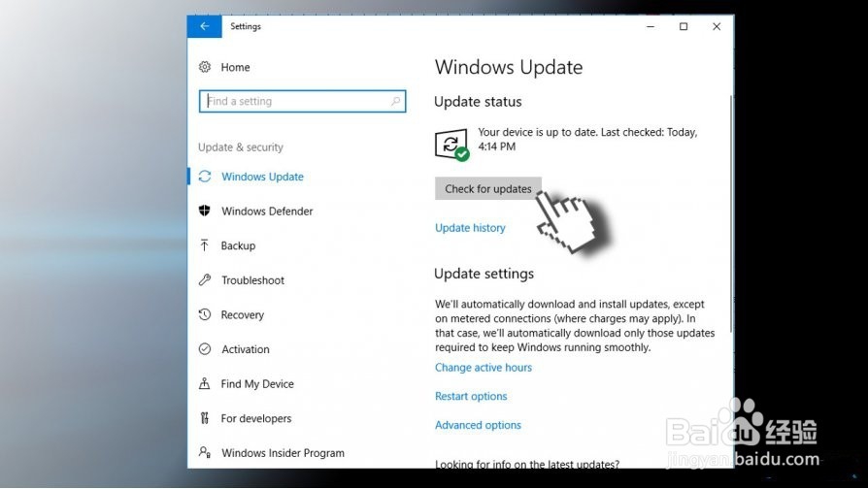Viewport: 868px width, 489px height.
Task: Open the Update history link
Action: point(470,228)
